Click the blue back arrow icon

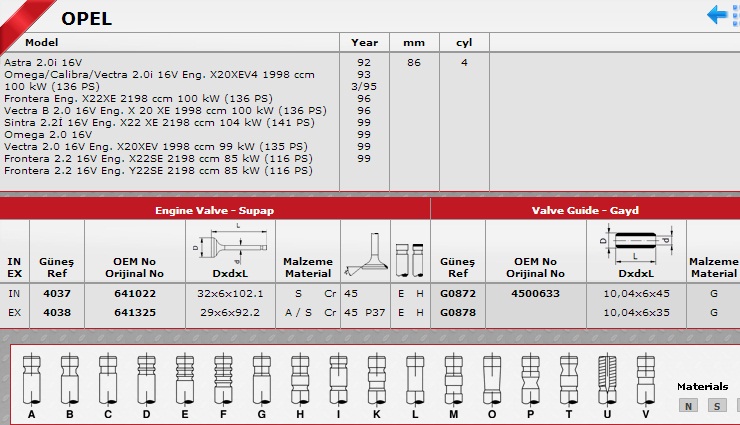coord(717,14)
